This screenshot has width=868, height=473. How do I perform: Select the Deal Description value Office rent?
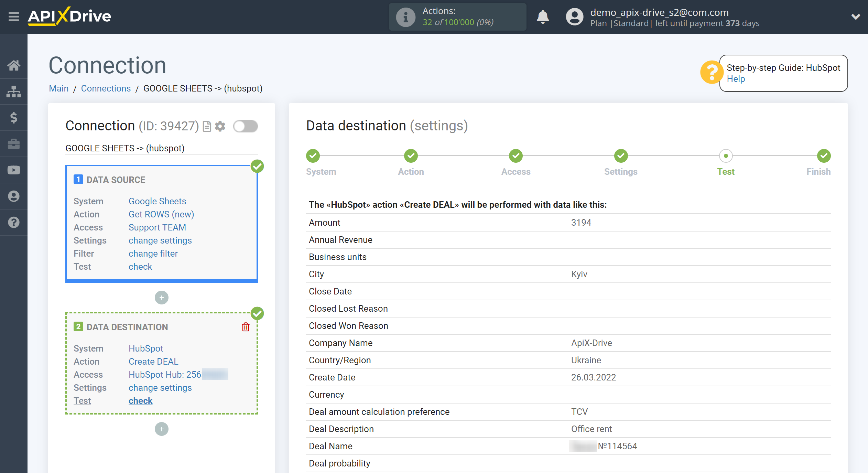(592, 429)
